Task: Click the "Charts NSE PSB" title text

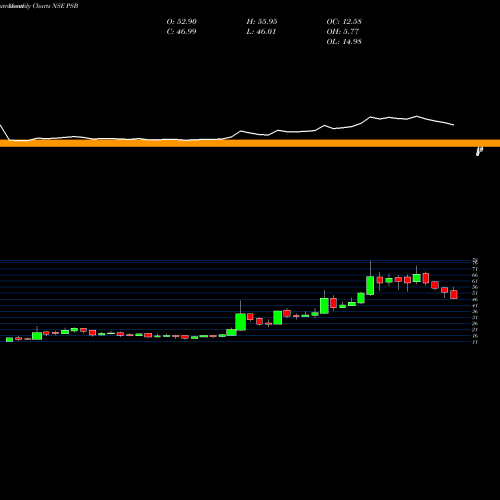Action: (55, 6)
